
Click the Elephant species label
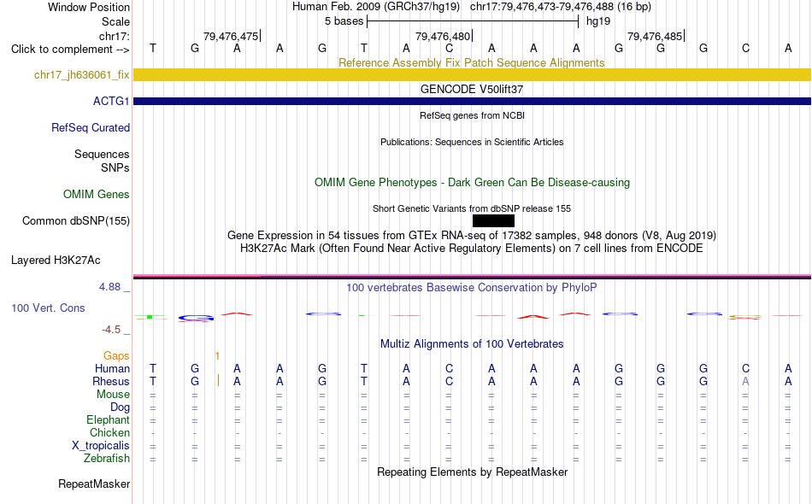click(108, 419)
